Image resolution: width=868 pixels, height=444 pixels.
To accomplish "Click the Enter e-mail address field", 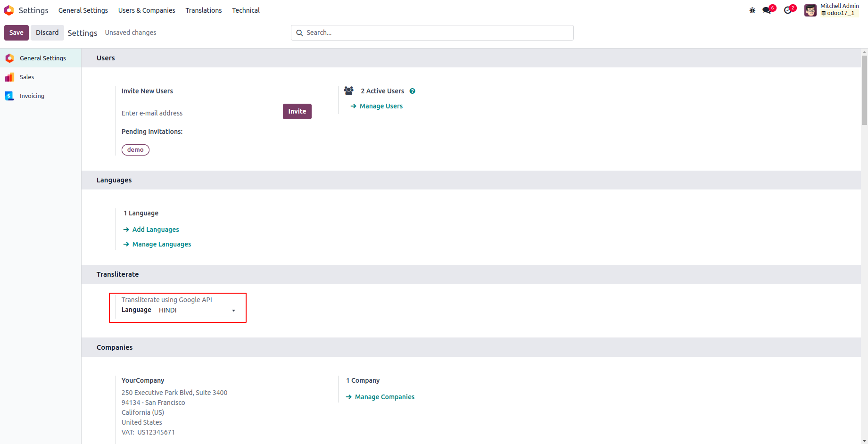I will (201, 113).
